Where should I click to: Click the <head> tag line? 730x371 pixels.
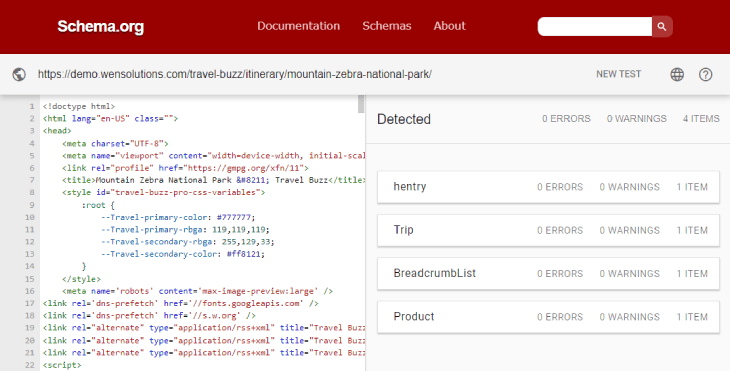57,131
